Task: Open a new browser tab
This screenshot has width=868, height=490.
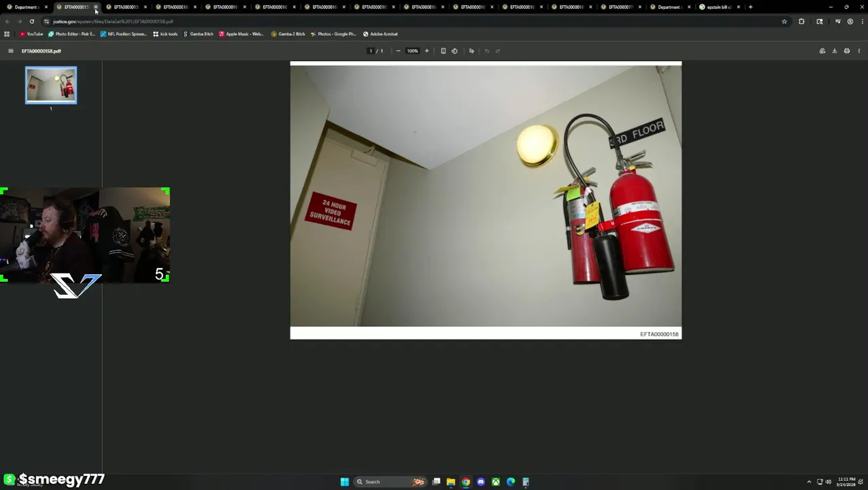Action: click(x=750, y=7)
